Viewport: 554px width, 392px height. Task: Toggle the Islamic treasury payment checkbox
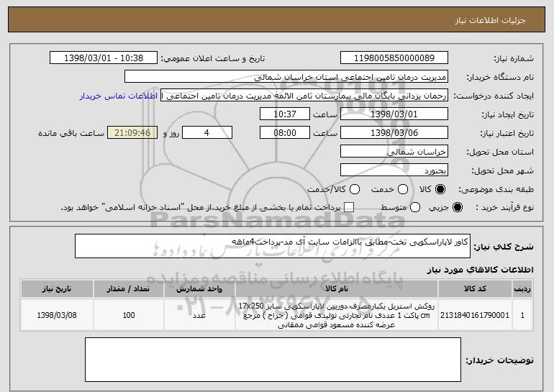click(x=349, y=207)
